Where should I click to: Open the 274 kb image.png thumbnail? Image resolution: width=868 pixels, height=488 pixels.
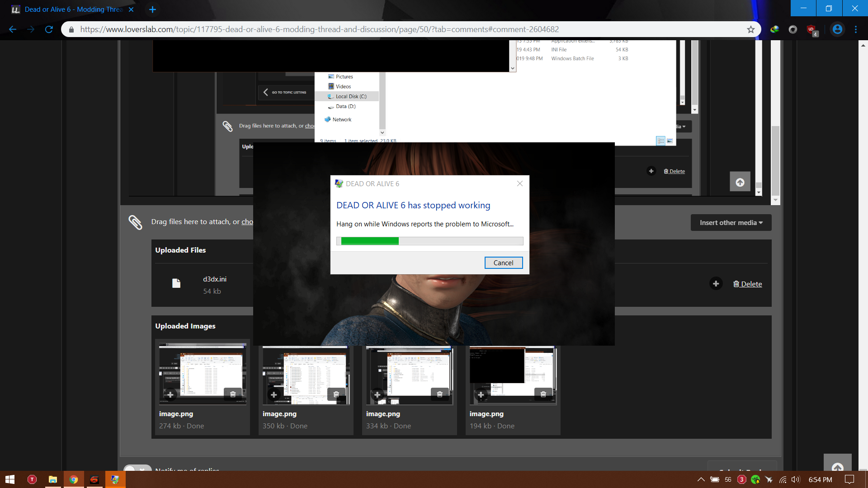click(x=203, y=374)
